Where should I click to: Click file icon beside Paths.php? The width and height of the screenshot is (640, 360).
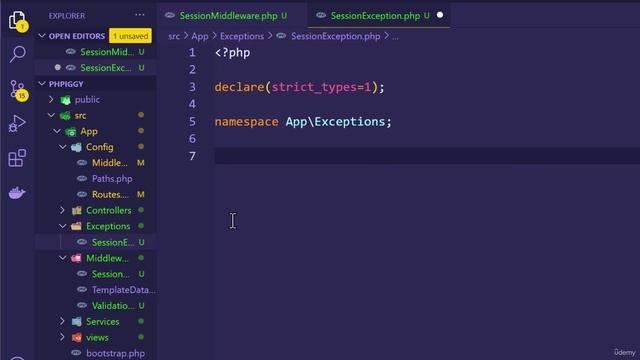[x=82, y=179]
